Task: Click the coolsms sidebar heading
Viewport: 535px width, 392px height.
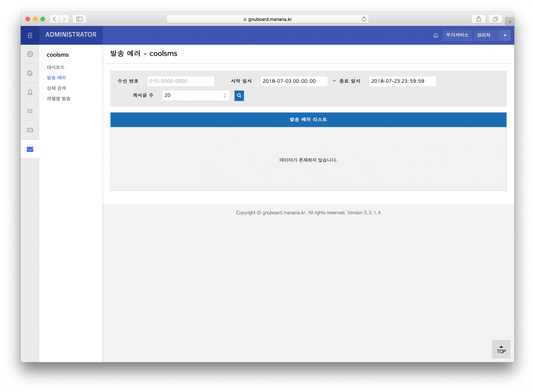Action: 58,55
